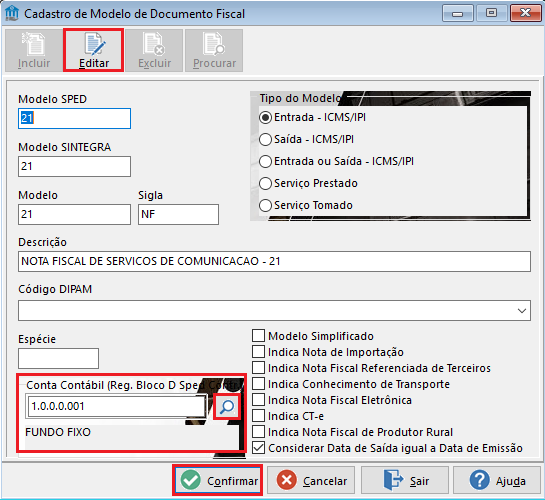Open account search with magnifier icon
The height and width of the screenshot is (500, 545).
(227, 407)
